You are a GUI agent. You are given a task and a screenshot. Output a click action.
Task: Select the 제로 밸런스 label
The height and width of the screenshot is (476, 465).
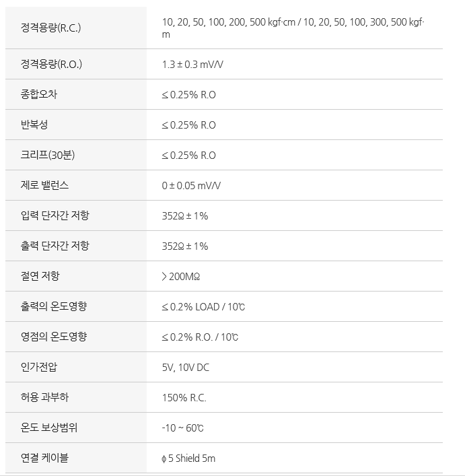click(x=44, y=185)
